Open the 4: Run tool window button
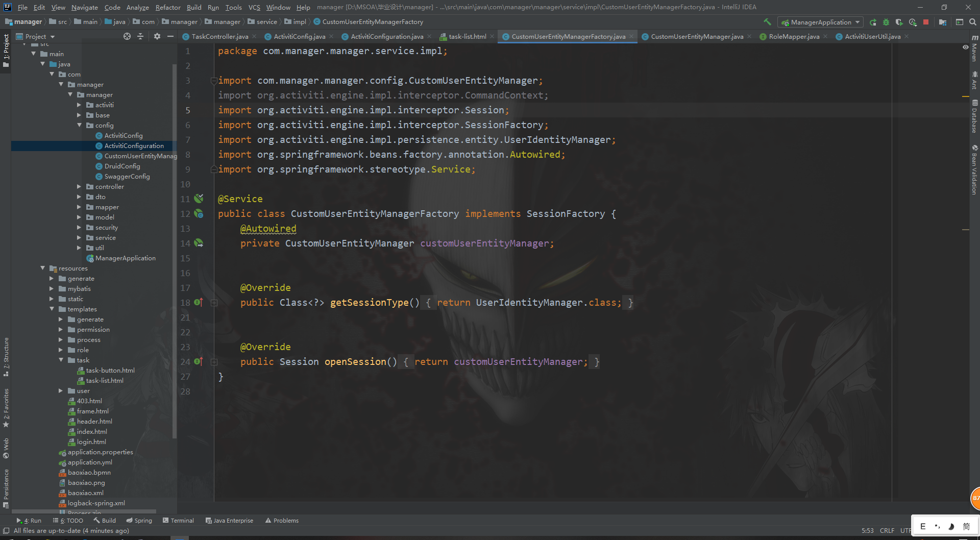The height and width of the screenshot is (540, 980). 29,521
